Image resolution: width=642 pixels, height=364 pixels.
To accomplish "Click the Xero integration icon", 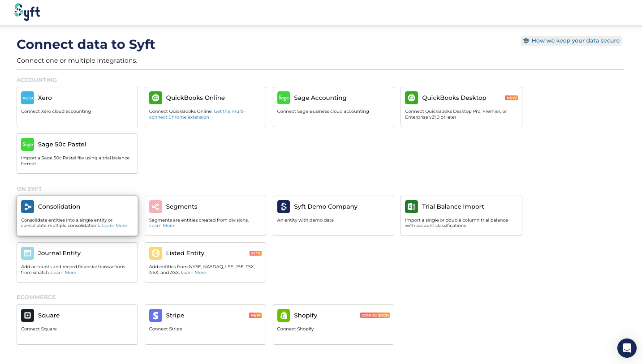I will pyautogui.click(x=27, y=98).
